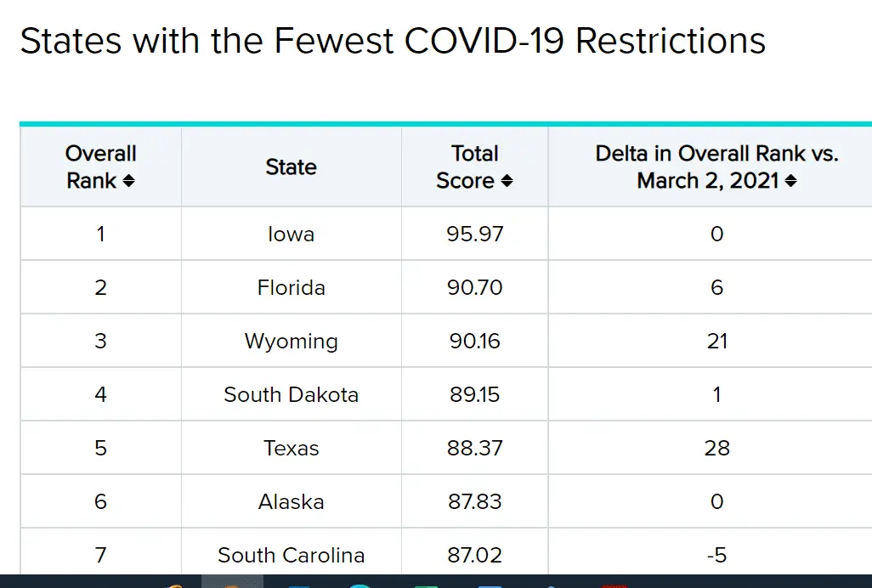This screenshot has height=588, width=872.
Task: Click Iowa's total score 95.97
Action: 474,234
